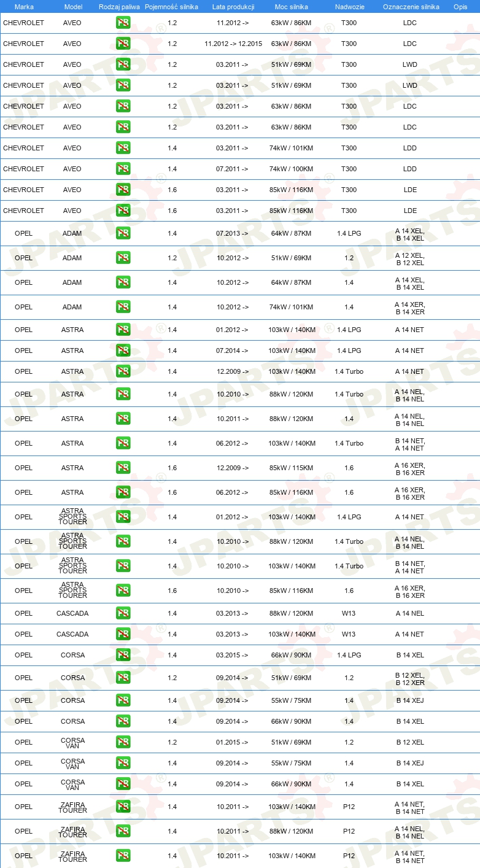Screen dimensions: 480x868
Task: Click the Oznaczenie silnika column header
Action: pos(411,7)
